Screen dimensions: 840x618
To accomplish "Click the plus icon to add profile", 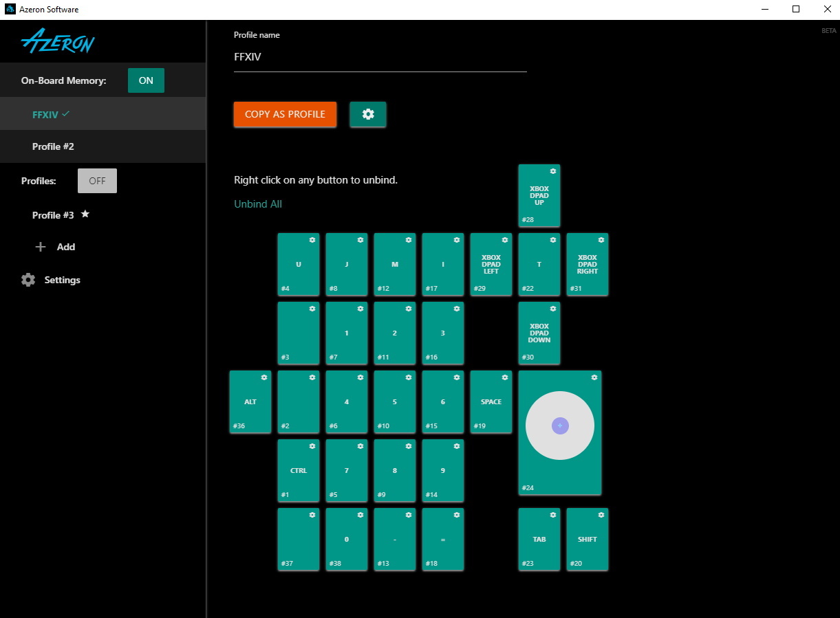I will [x=41, y=247].
